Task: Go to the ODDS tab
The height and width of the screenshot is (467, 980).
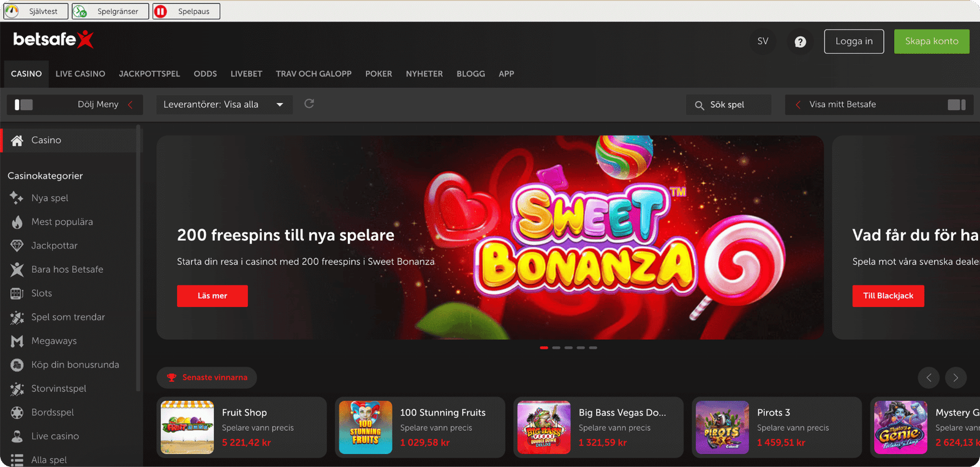Action: point(205,74)
